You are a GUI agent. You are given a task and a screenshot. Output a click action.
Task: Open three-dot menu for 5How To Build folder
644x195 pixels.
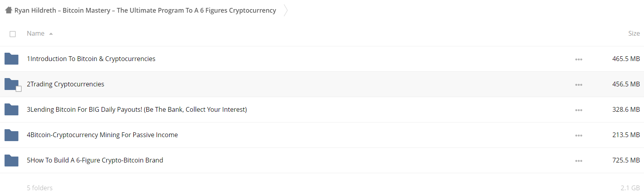(x=579, y=161)
